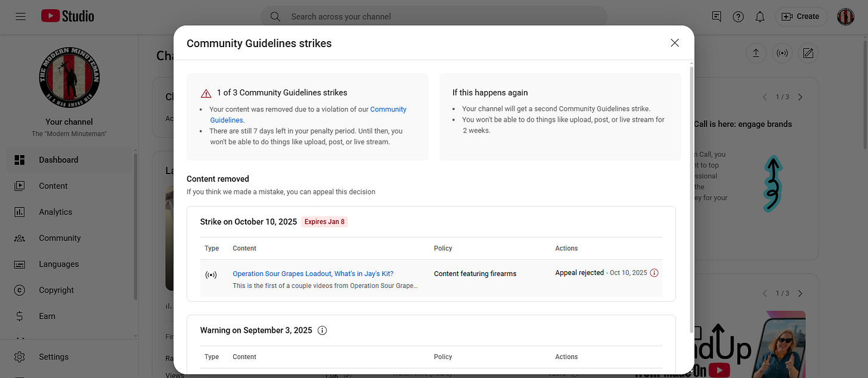Screen dimensions: 868x378
Task: Open Content in the sidebar
Action: (69, 186)
